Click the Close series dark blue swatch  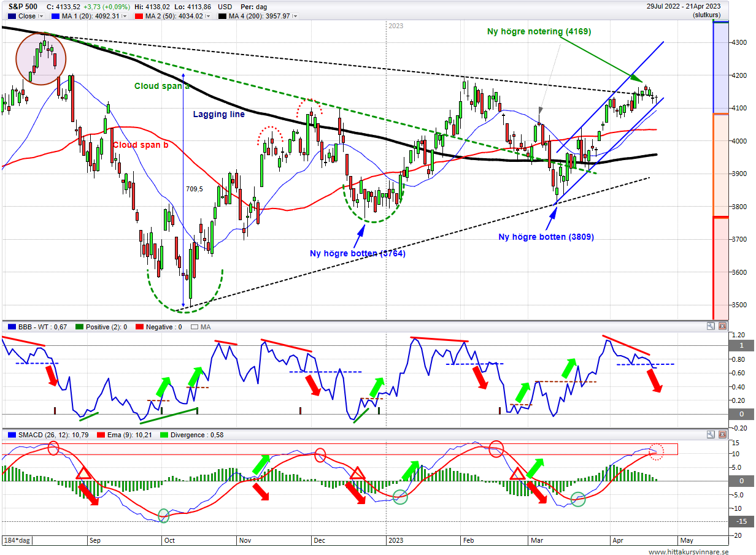tap(10, 17)
